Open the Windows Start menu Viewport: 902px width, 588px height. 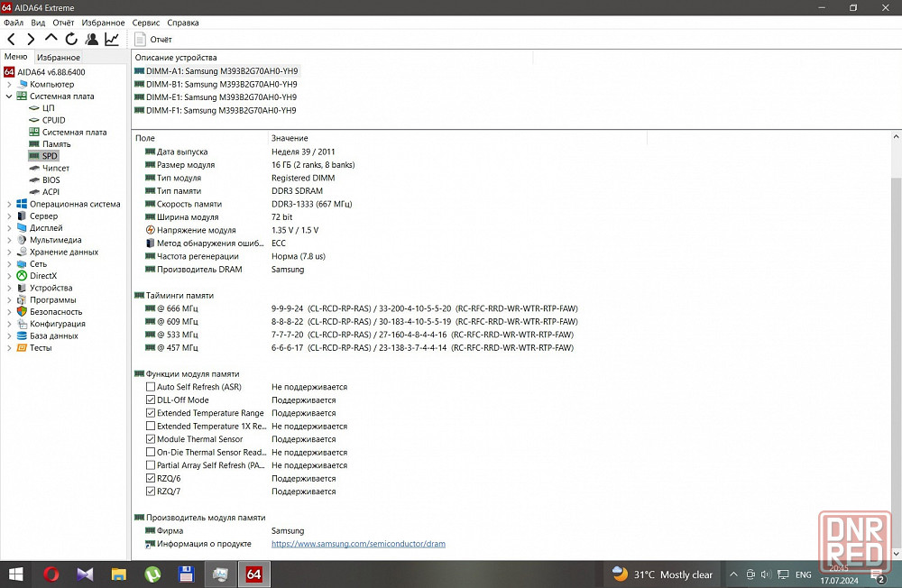pos(16,574)
